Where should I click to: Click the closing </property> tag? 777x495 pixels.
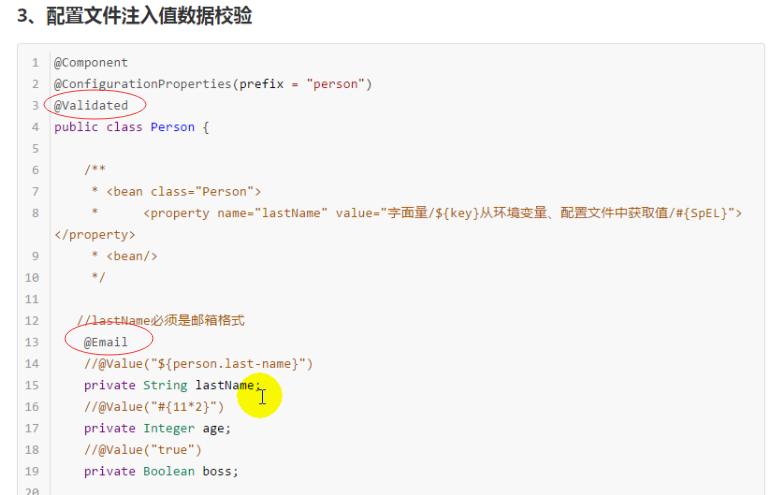click(94, 234)
